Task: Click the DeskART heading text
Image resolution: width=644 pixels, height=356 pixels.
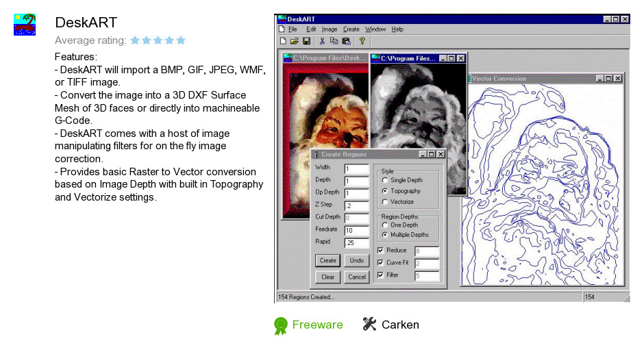Action: [x=86, y=23]
